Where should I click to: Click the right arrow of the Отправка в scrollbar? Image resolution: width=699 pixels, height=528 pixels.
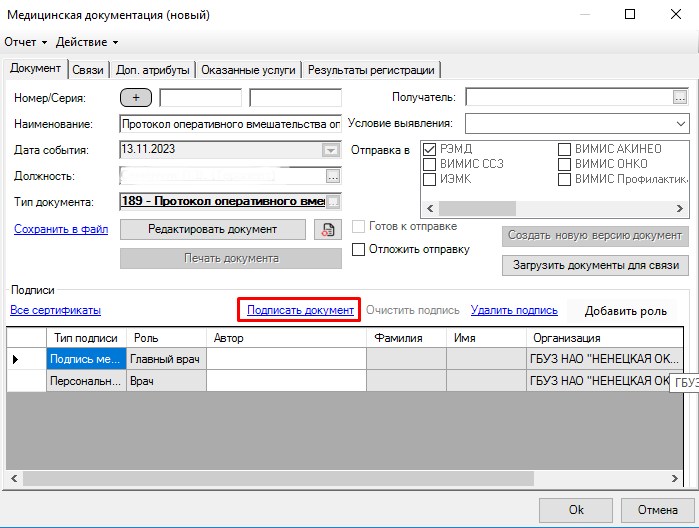pyautogui.click(x=680, y=208)
